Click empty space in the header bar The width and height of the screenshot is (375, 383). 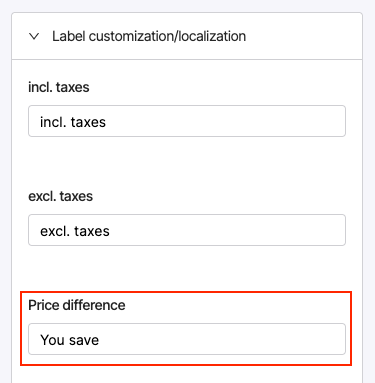click(x=303, y=36)
